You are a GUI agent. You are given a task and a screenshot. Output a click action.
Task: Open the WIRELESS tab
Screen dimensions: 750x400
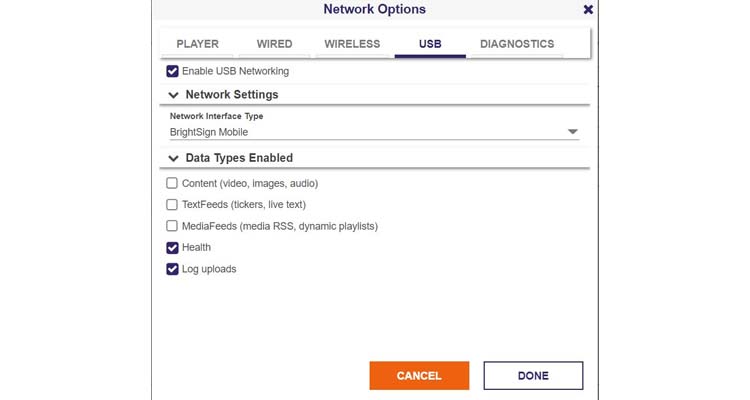[x=352, y=44]
